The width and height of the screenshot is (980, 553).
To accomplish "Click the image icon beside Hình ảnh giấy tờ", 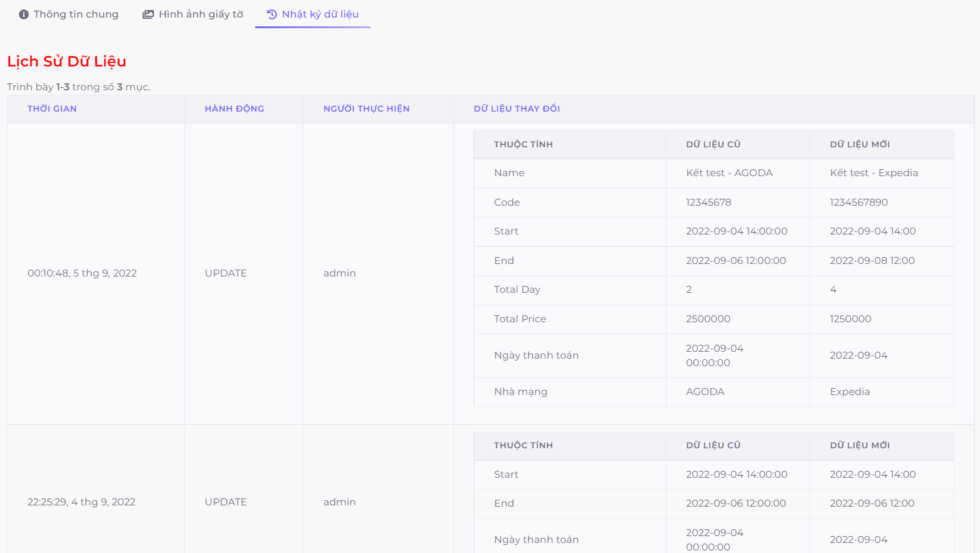I will pos(148,14).
